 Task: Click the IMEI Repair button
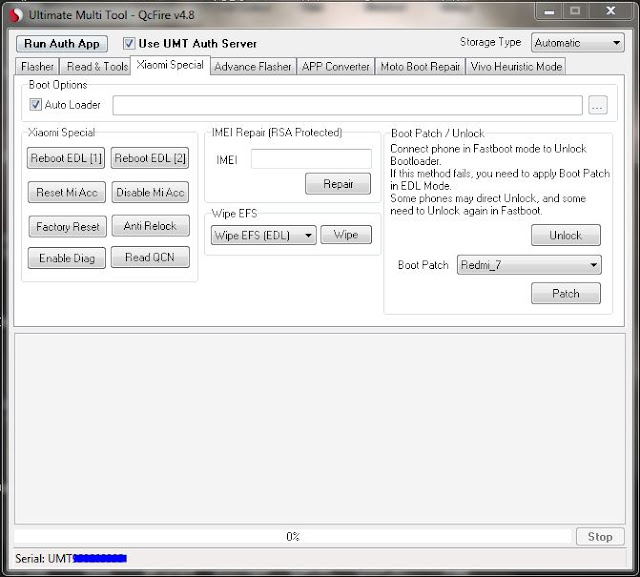338,184
